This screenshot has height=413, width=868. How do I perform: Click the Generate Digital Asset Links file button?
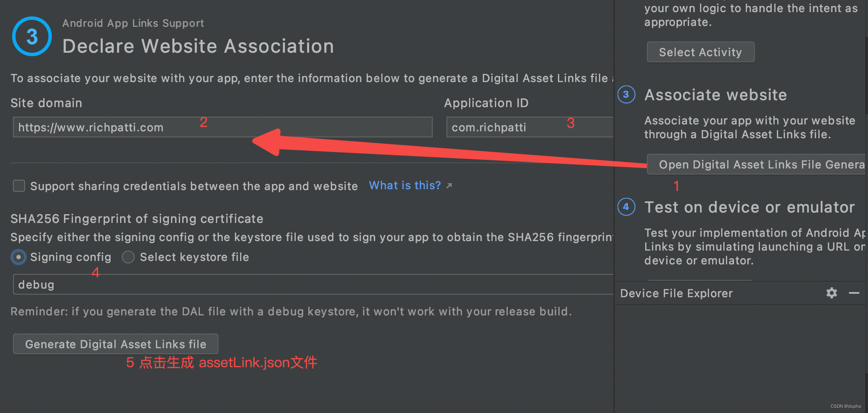116,344
